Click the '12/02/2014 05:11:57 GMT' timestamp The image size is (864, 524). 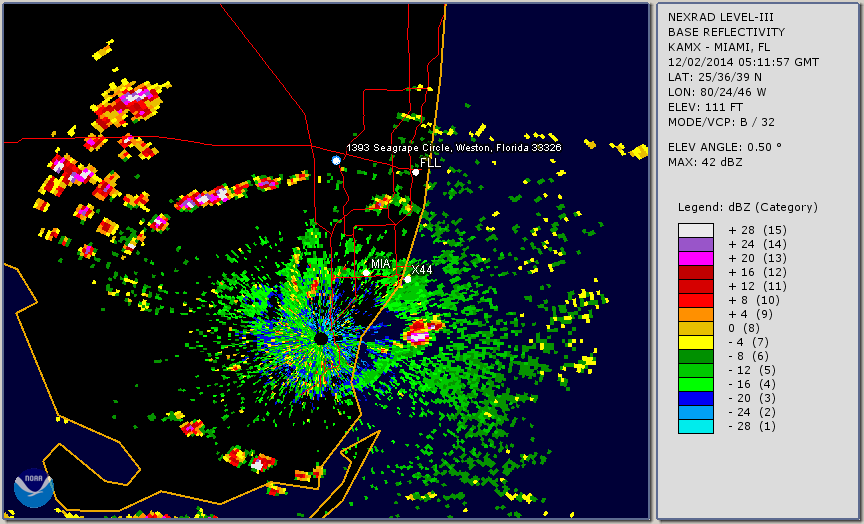(743, 62)
